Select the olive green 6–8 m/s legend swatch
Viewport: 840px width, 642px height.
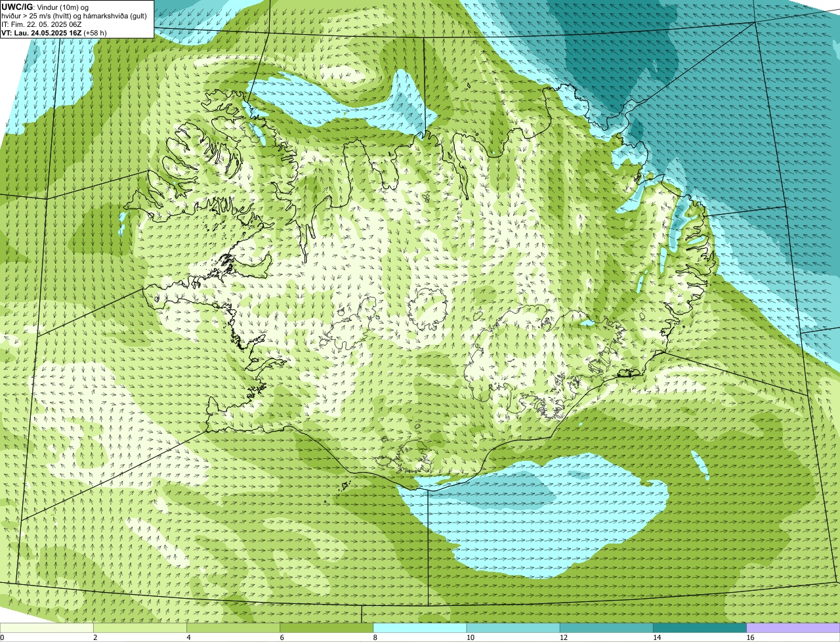coord(327,628)
